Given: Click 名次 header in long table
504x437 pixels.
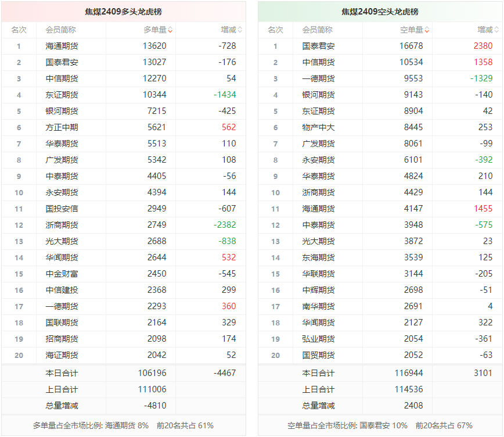Looking at the screenshot, I should coord(19,30).
